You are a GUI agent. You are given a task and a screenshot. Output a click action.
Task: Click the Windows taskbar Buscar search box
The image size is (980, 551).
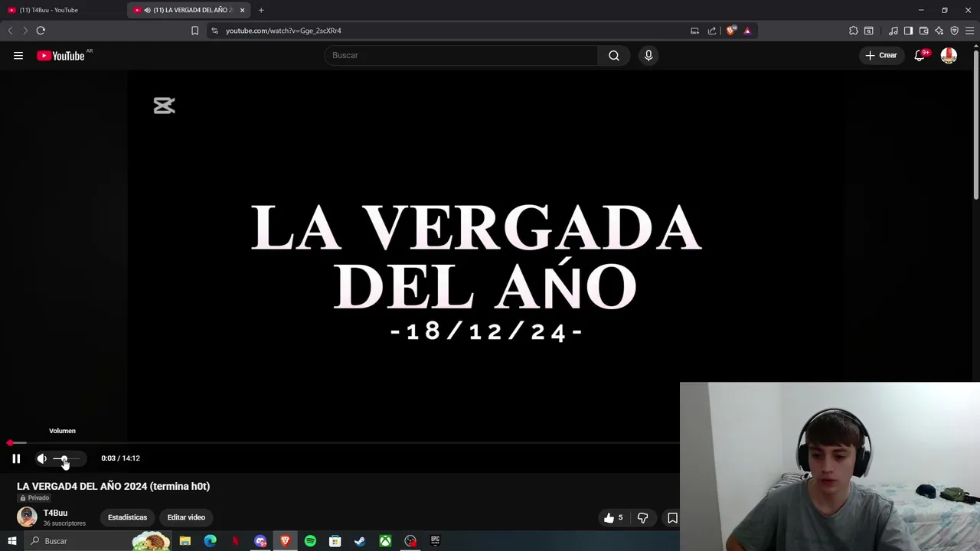tap(98, 541)
